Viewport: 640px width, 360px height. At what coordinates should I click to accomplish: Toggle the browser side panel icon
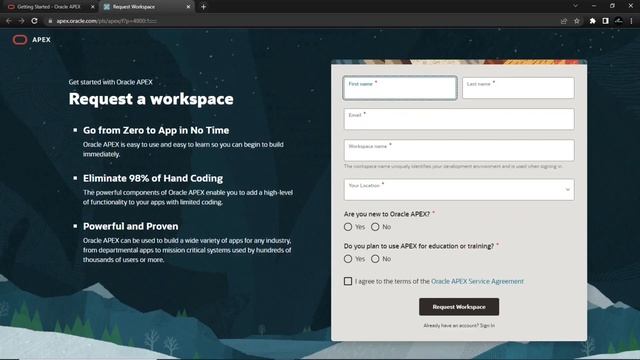pyautogui.click(x=605, y=21)
